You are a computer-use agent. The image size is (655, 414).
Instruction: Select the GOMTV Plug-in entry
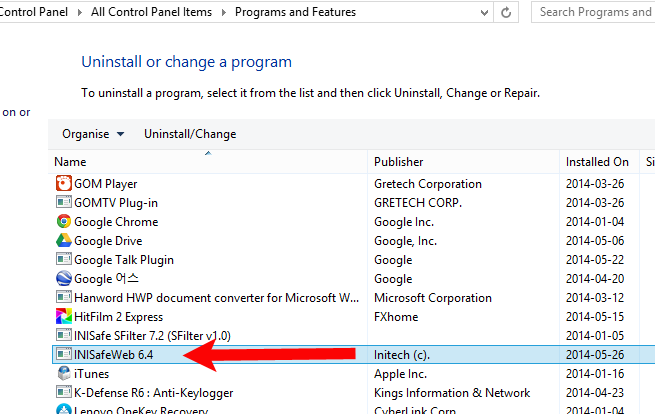point(116,203)
